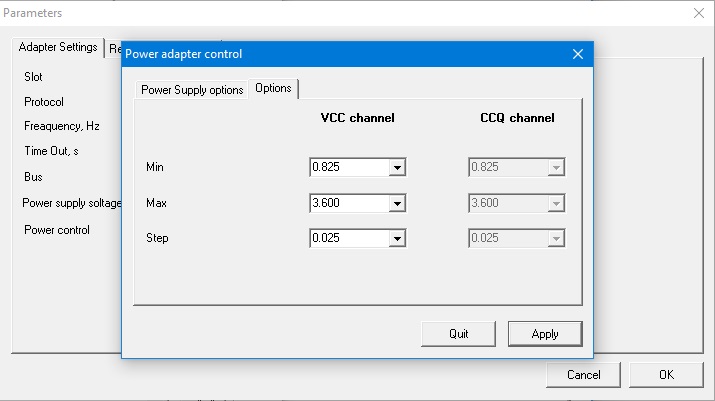This screenshot has width=715, height=401.
Task: Click the VCC Max value field showing 3.600
Action: point(348,203)
